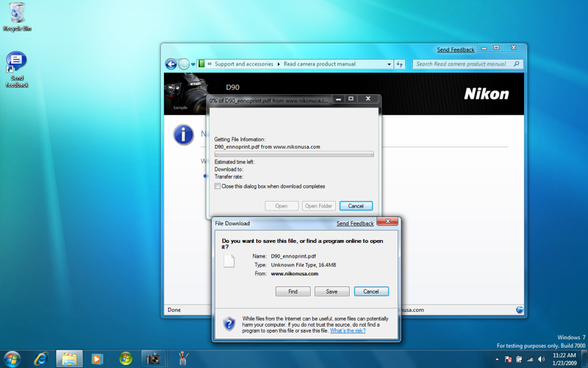Click 'D90_ennoprint.pdf from www.nikonusa.com' text in progress dialog

pos(267,146)
